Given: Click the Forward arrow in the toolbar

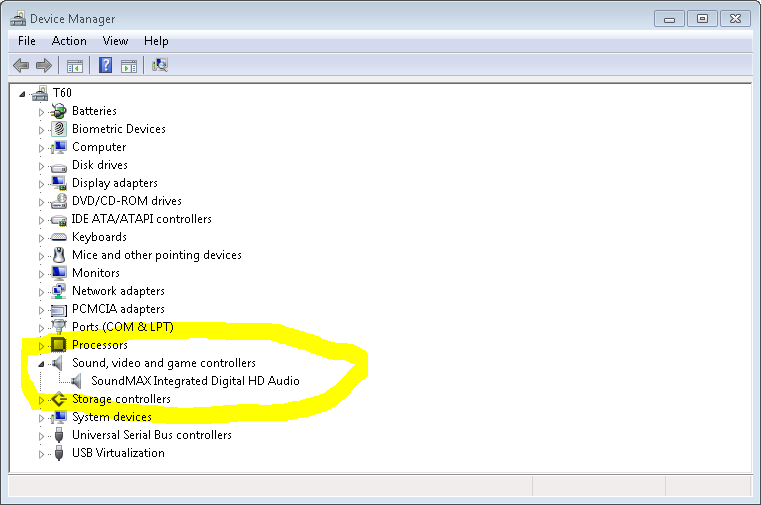Looking at the screenshot, I should [43, 66].
